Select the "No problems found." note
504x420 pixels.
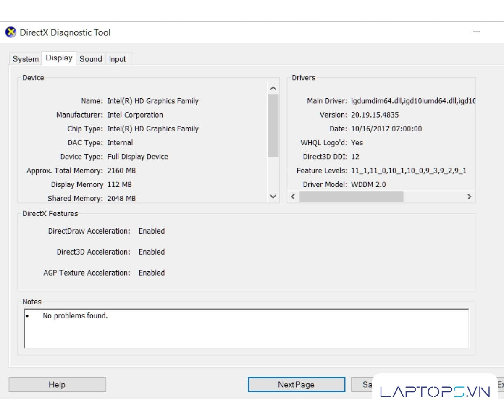(x=75, y=316)
